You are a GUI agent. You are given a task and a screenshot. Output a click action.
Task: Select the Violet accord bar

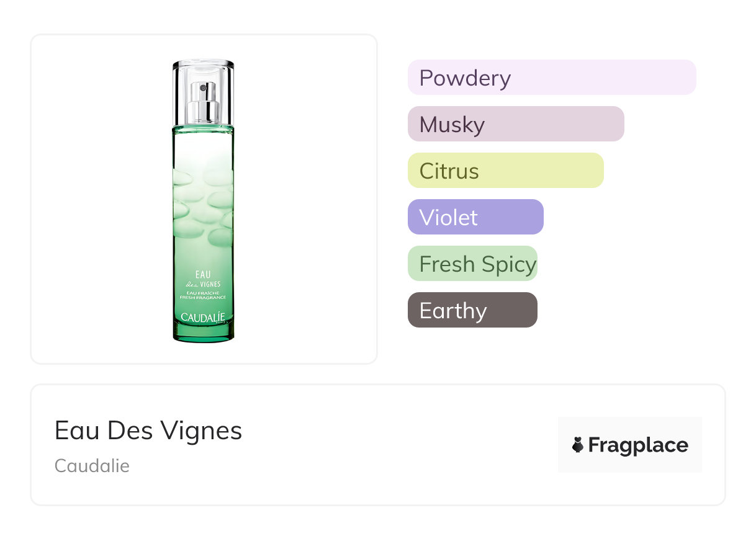coord(475,217)
